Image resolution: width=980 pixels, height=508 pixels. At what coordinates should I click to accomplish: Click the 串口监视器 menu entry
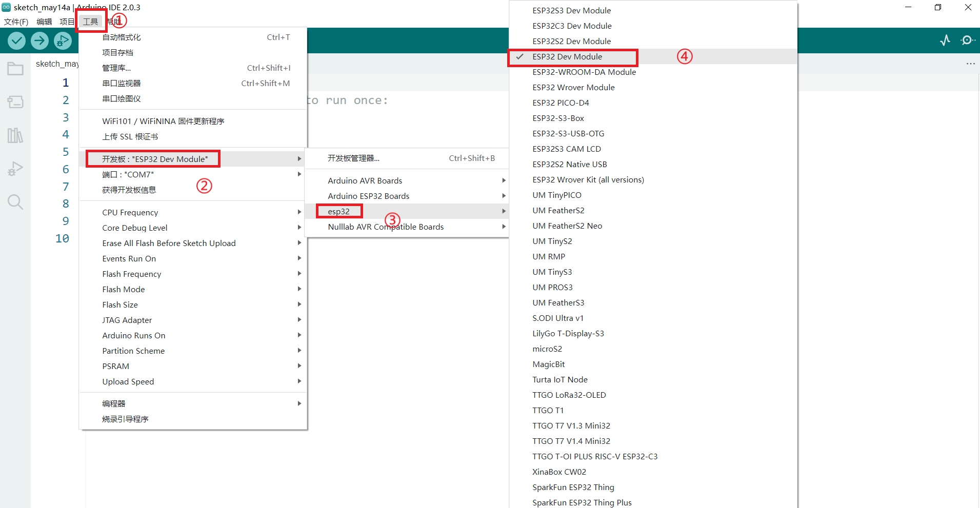(x=122, y=84)
